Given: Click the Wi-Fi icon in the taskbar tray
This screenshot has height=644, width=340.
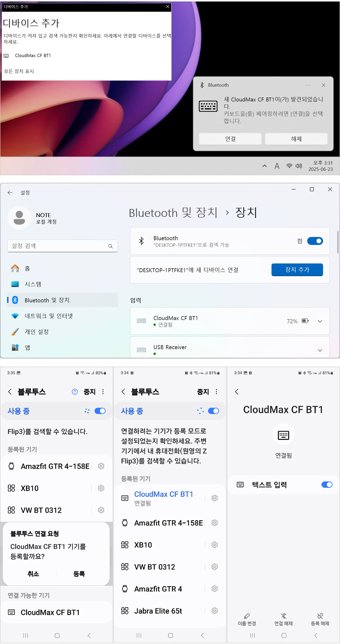Looking at the screenshot, I should (289, 166).
